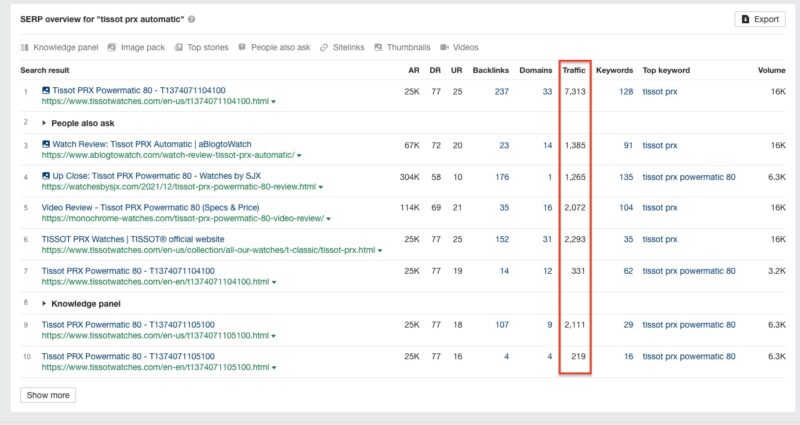Click the help icon next to SERP overview title

coord(191,19)
